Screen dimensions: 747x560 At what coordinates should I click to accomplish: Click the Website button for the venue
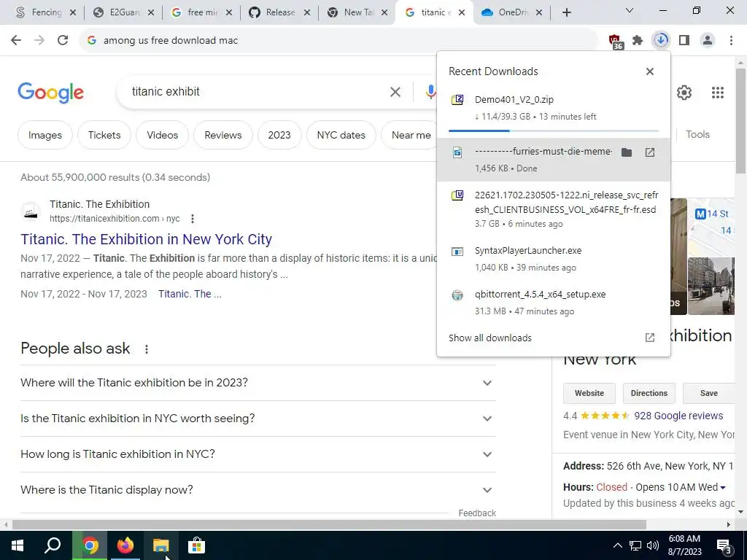point(589,393)
